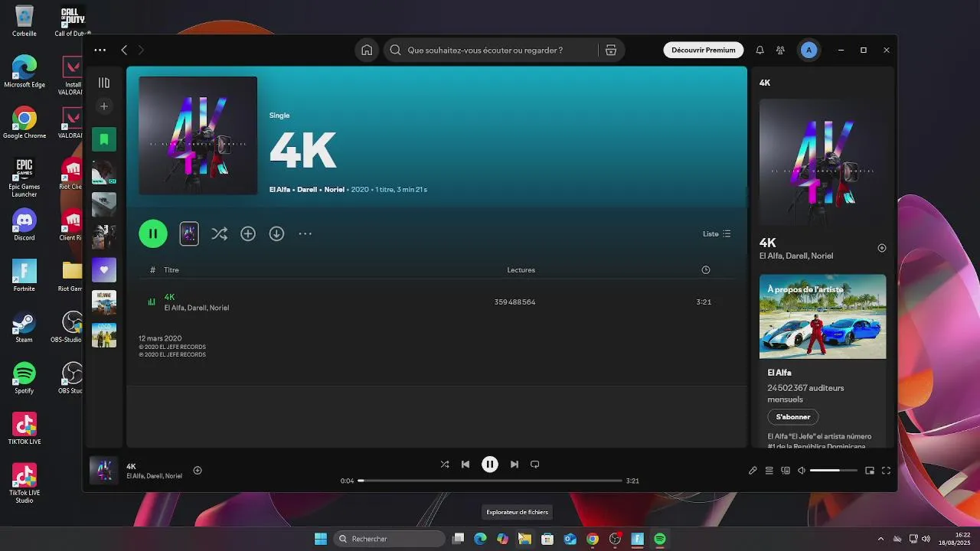Open mini player icon
The width and height of the screenshot is (980, 551).
[x=870, y=471]
